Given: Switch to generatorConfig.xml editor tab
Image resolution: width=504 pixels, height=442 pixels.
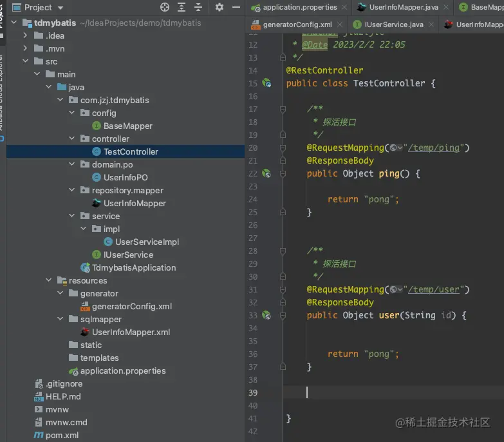Looking at the screenshot, I should pyautogui.click(x=297, y=24).
